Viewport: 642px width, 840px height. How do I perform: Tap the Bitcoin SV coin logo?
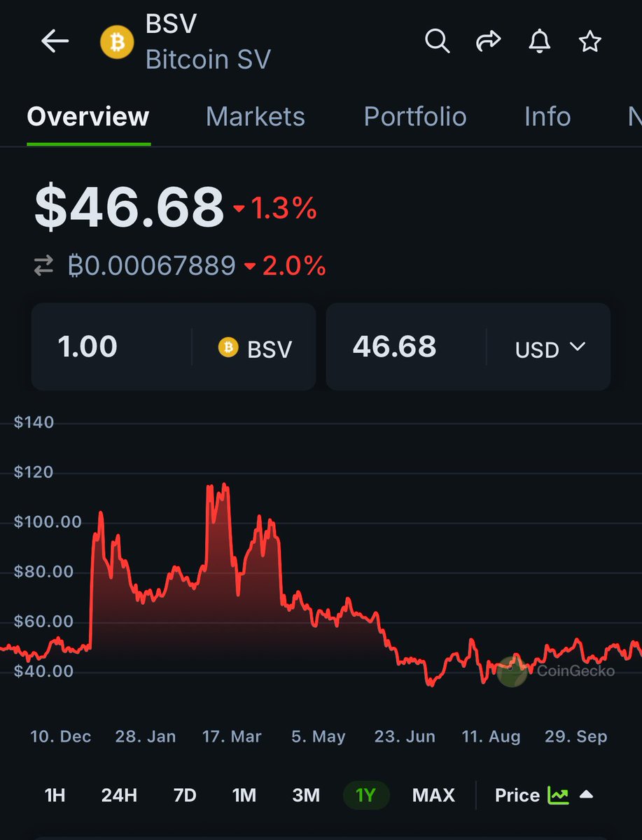(117, 42)
